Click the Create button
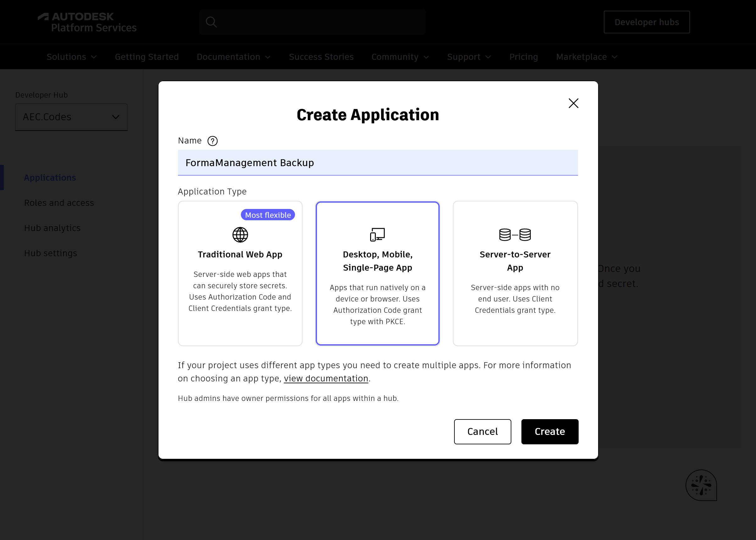This screenshot has width=756, height=540. [x=550, y=432]
